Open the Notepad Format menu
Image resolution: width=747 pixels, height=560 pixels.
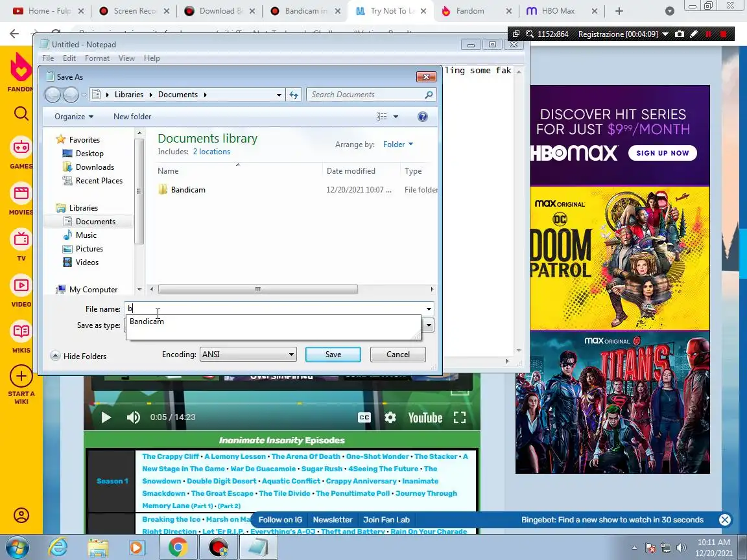[97, 58]
